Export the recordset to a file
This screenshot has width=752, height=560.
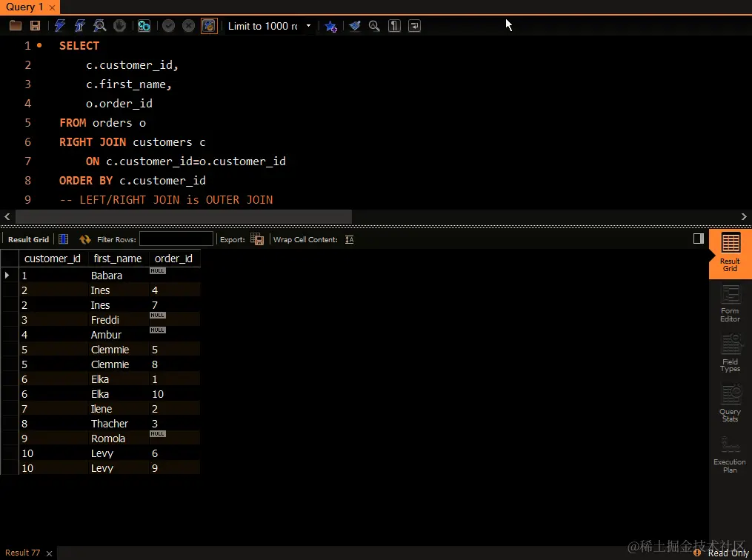[x=257, y=239]
